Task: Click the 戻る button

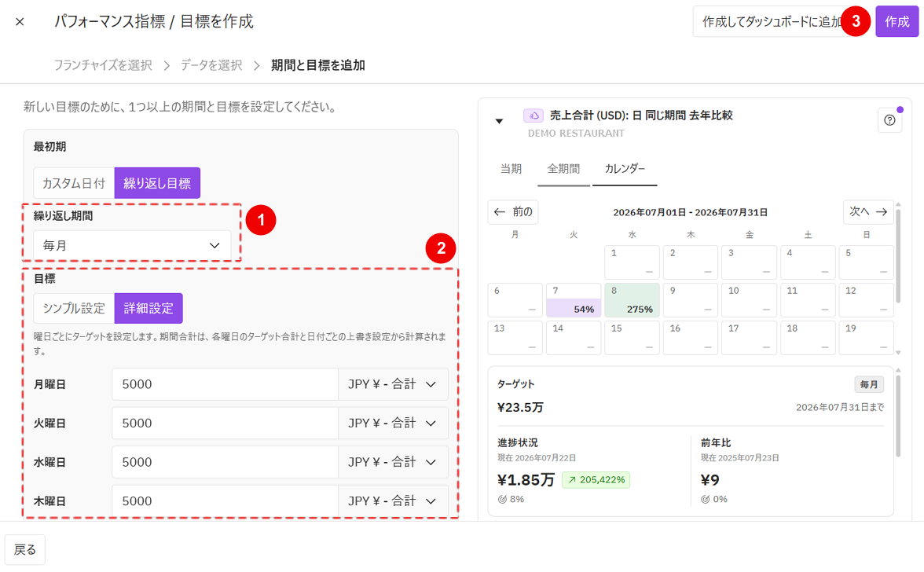Action: pyautogui.click(x=25, y=550)
